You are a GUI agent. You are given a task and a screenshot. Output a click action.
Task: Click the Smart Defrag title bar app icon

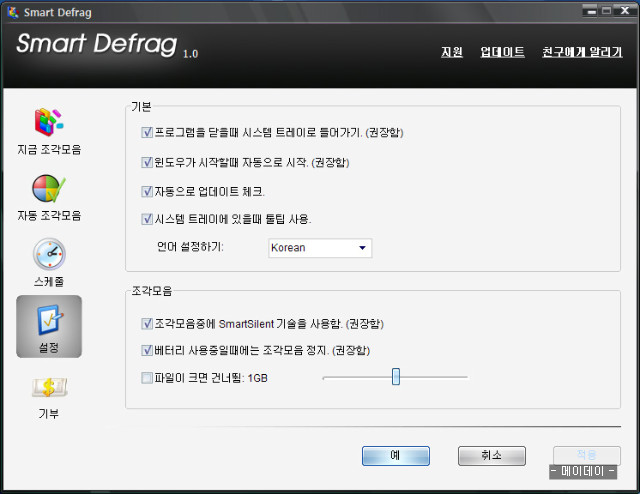pos(13,12)
